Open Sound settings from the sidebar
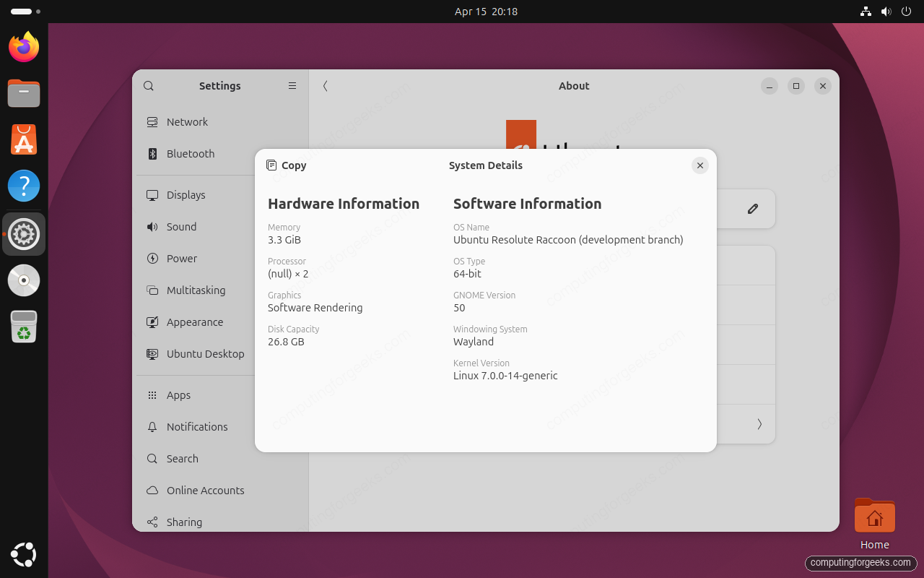Image resolution: width=924 pixels, height=578 pixels. 152,226
